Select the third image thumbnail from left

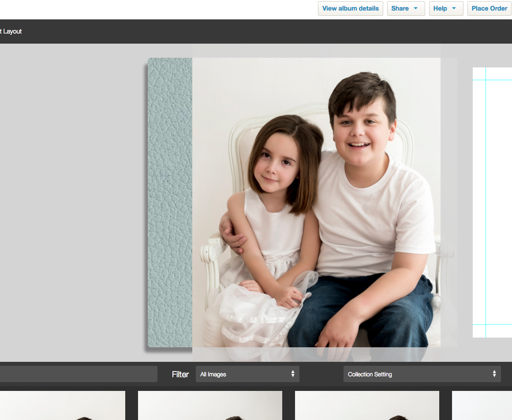click(367, 405)
